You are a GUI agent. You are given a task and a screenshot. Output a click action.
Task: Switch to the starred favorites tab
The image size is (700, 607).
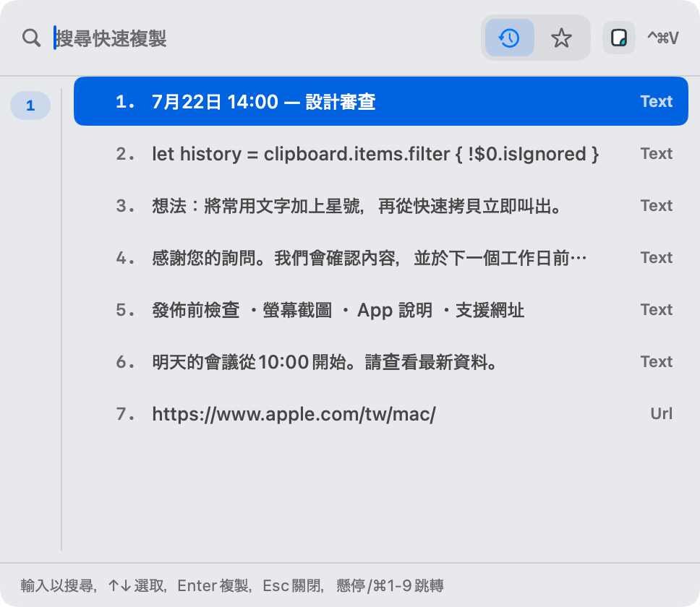coord(561,38)
